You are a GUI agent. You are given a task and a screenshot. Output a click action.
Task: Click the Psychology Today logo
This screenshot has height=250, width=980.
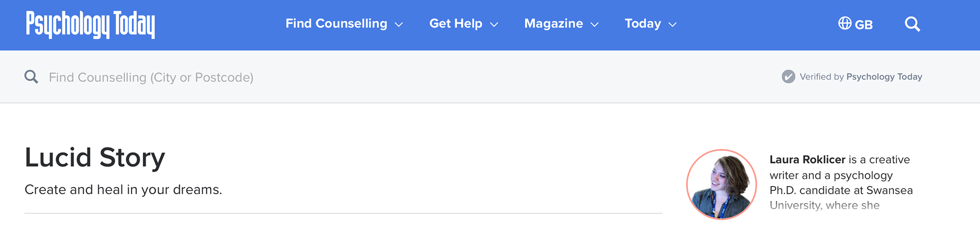[90, 25]
